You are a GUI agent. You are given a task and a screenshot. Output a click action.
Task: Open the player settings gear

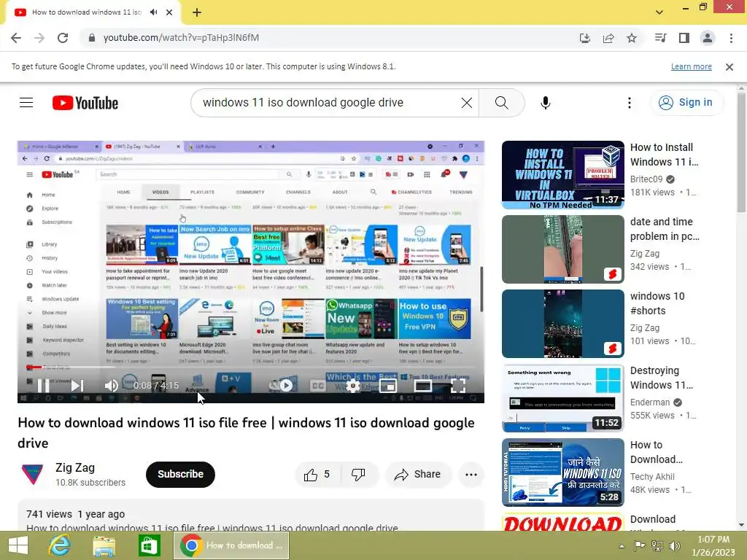point(352,385)
